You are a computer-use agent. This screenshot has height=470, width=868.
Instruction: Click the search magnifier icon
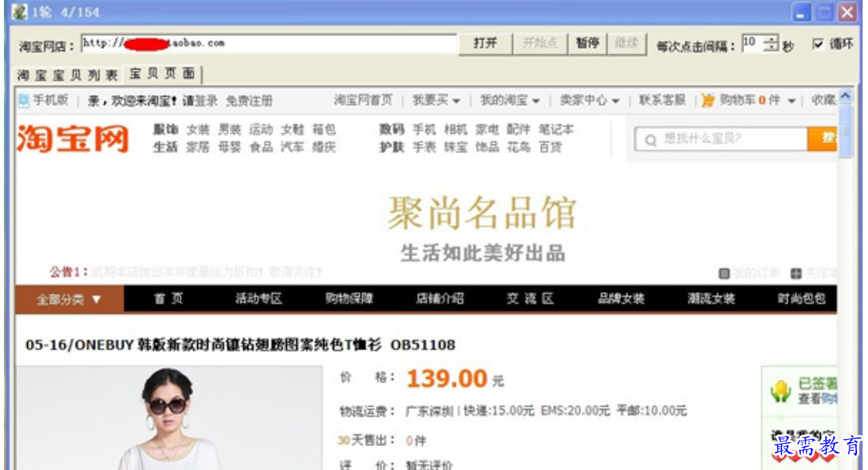[x=651, y=140]
